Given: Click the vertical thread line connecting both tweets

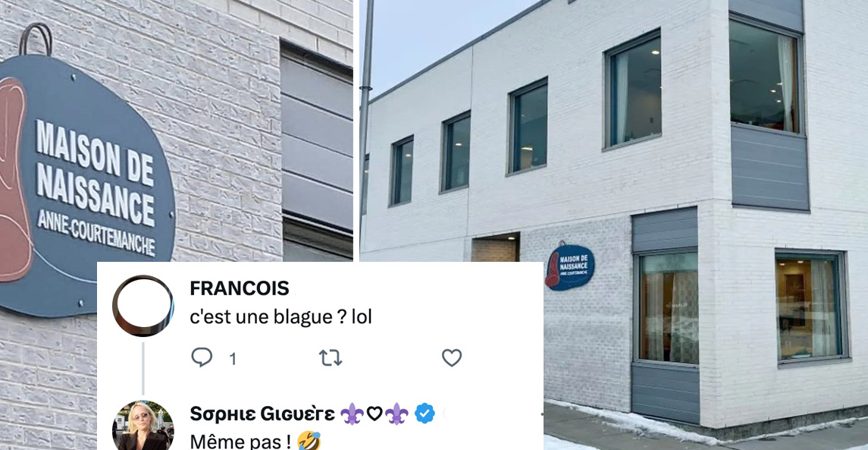Looking at the screenshot, I should 143,368.
